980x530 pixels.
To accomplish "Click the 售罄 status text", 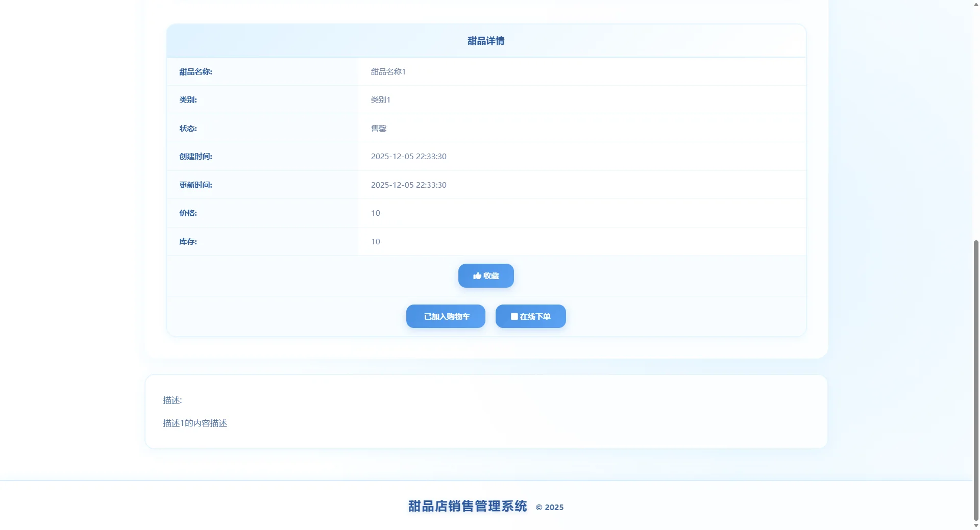I will [x=379, y=128].
